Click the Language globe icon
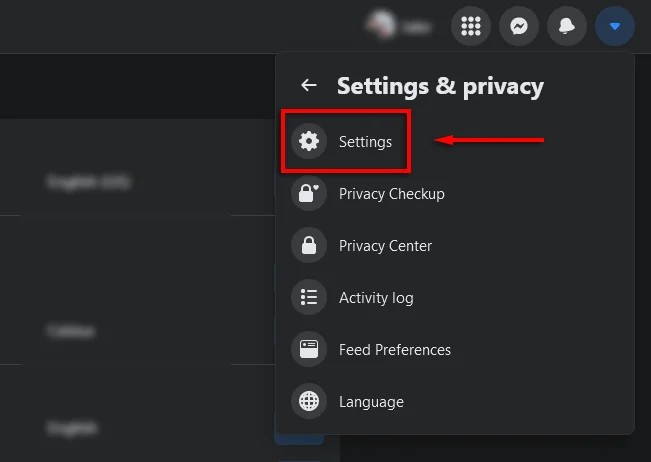Screen dimensions: 651x462 309,402
